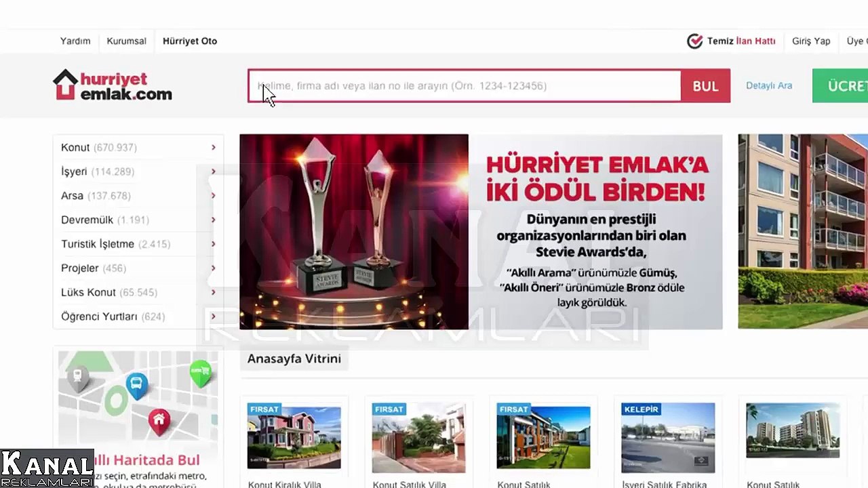Expand the Arsa category arrow
The width and height of the screenshot is (868, 488).
[213, 196]
